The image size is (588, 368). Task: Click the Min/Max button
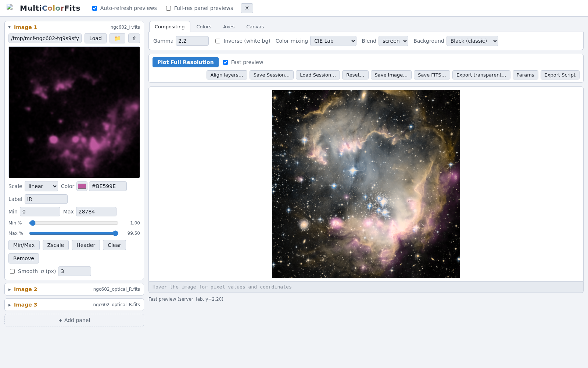[24, 245]
